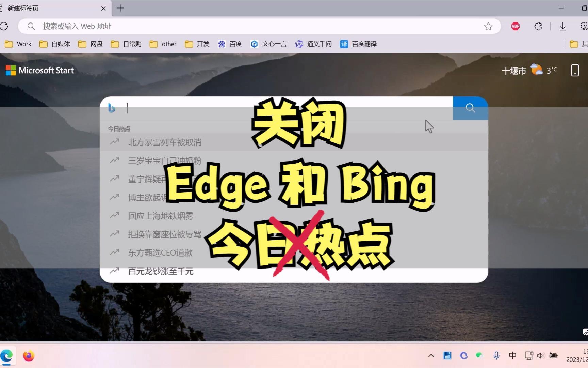Select trending item 拒换靠窗座位被辱骂

[x=294, y=234]
